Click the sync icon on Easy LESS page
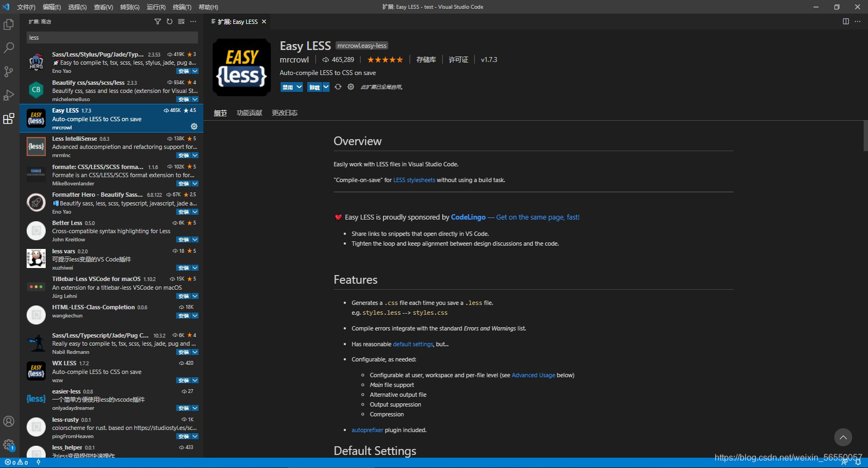This screenshot has width=868, height=468. (338, 87)
